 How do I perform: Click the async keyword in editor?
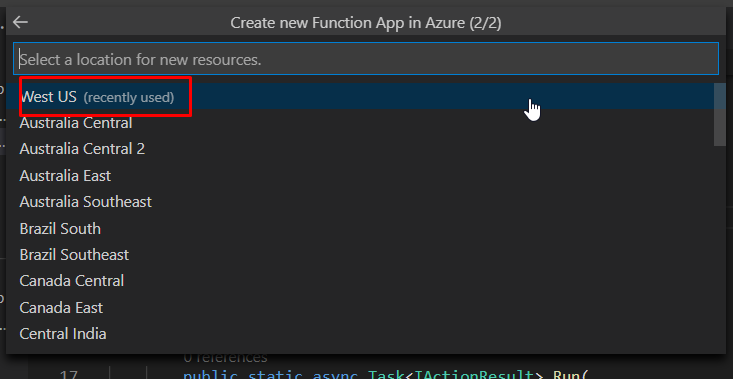coord(336,375)
